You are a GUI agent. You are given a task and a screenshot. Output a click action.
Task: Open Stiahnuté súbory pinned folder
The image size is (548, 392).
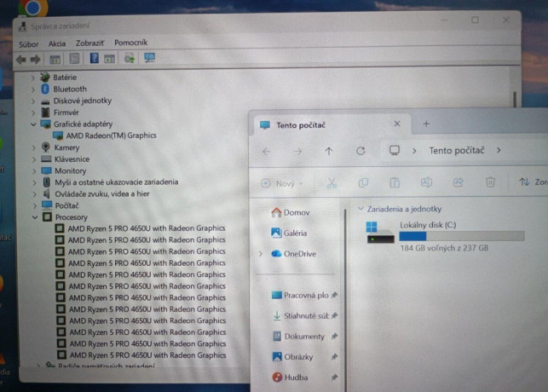click(x=301, y=316)
